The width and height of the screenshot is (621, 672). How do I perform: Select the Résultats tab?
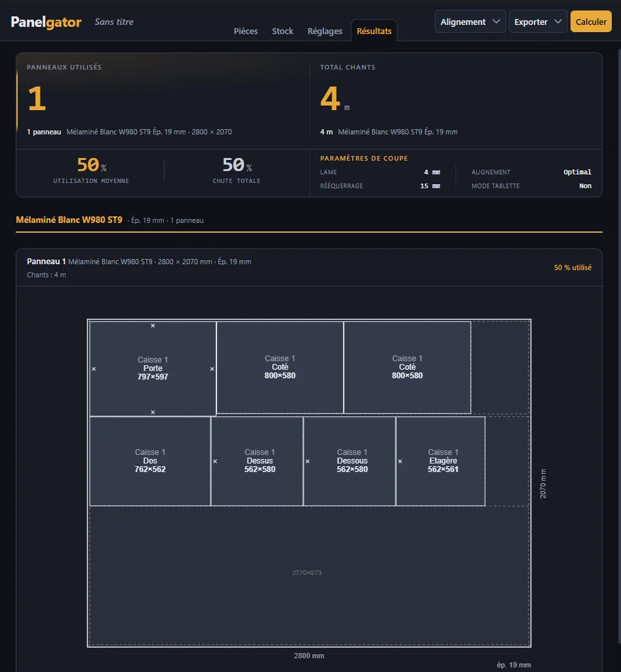point(374,31)
